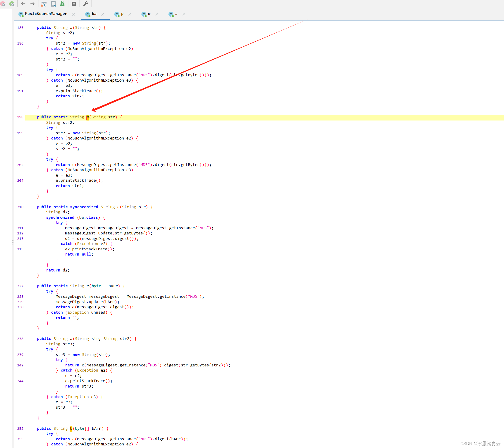Click the class icon on the ba tab

coord(88,14)
